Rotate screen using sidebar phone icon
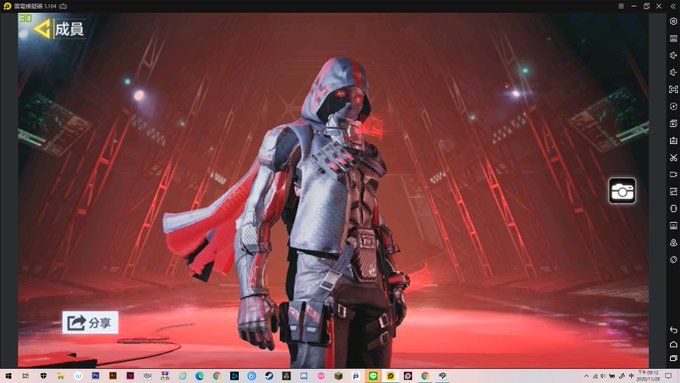The height and width of the screenshot is (383, 680). tap(673, 209)
